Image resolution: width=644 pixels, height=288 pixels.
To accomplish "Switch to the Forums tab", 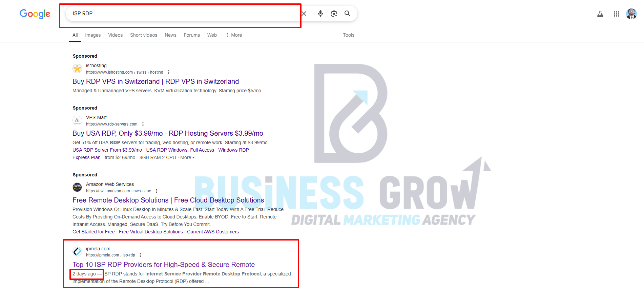I will click(x=192, y=35).
